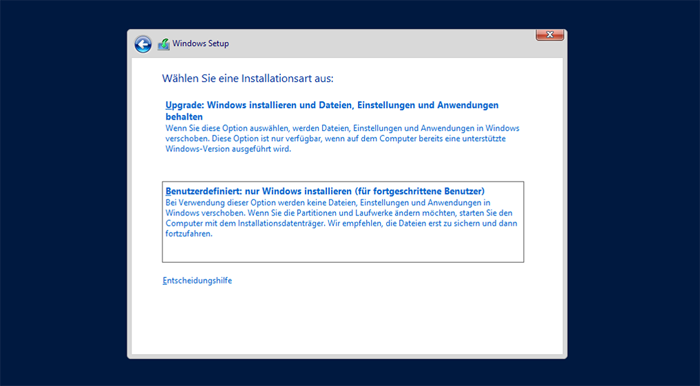The image size is (700, 386).
Task: Choose the Upgrade installation option
Action: [x=342, y=127]
